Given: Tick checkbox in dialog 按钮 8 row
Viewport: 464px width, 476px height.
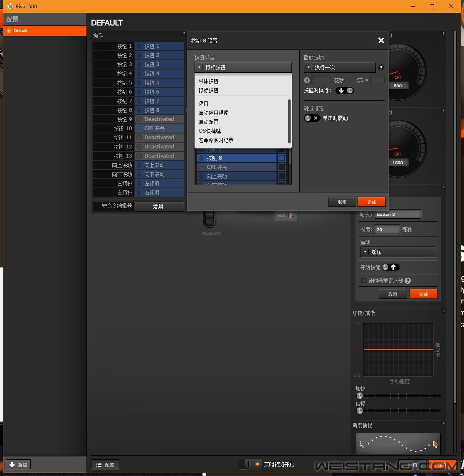Looking at the screenshot, I should pyautogui.click(x=282, y=158).
